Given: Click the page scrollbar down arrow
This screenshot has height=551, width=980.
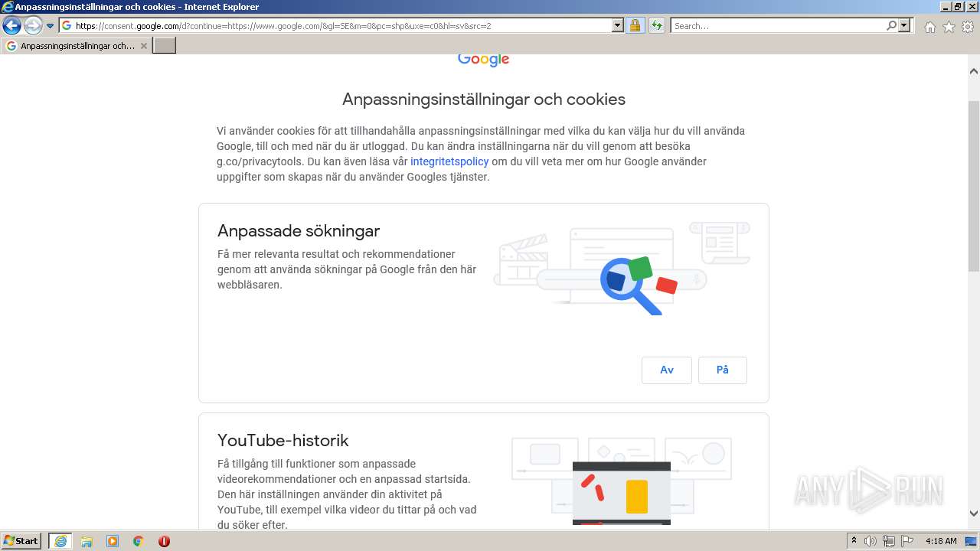Looking at the screenshot, I should pos(974,514).
